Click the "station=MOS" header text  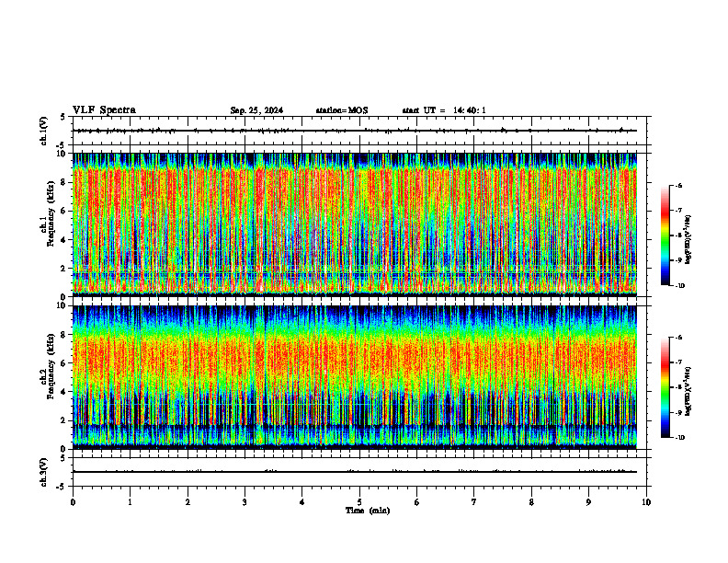[x=342, y=110]
